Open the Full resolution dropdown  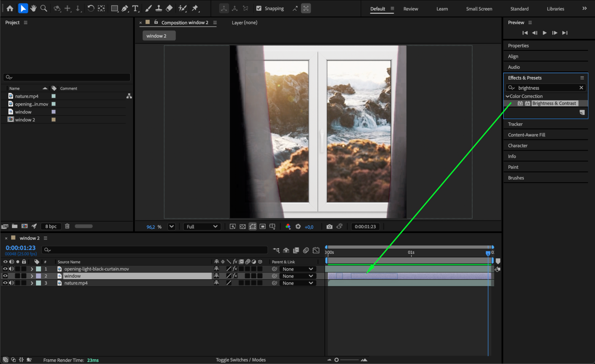(x=202, y=227)
